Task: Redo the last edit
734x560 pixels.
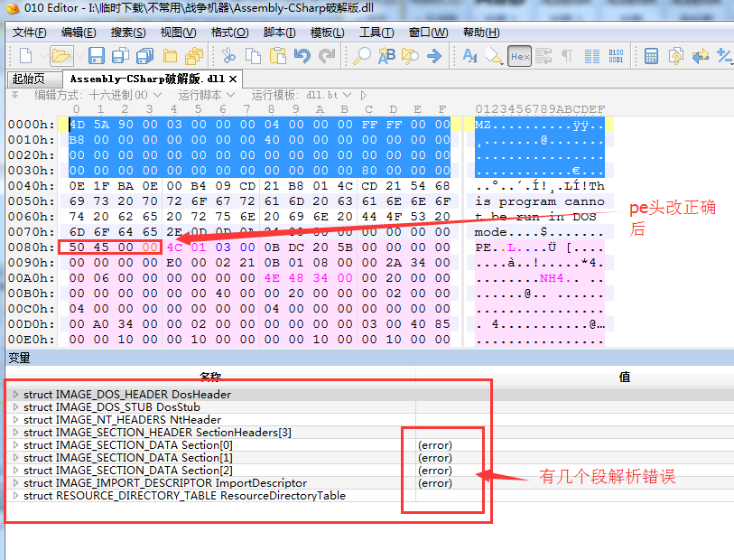Action: [327, 56]
